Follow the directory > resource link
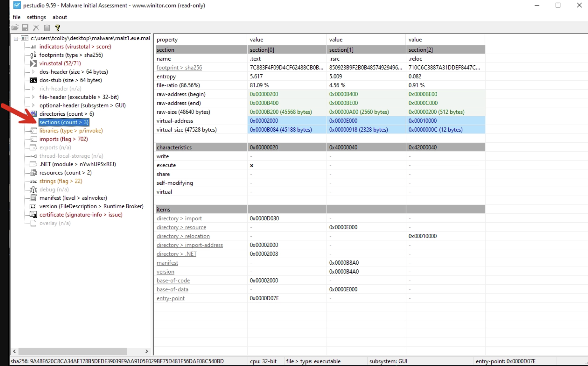 coord(181,227)
